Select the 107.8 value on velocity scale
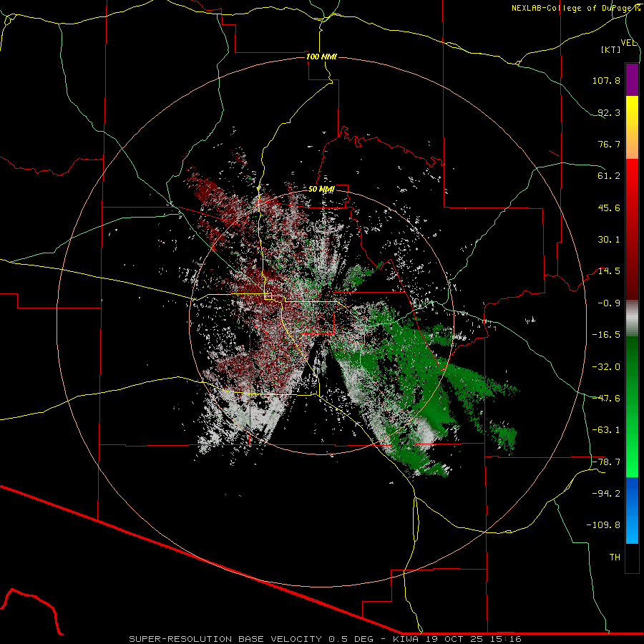This screenshot has width=644, height=644. (x=606, y=80)
